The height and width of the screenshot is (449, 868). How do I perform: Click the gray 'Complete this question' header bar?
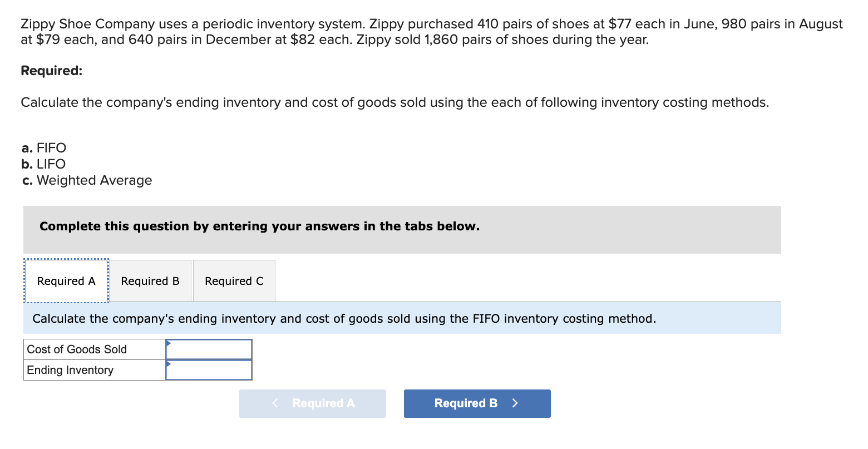(259, 226)
